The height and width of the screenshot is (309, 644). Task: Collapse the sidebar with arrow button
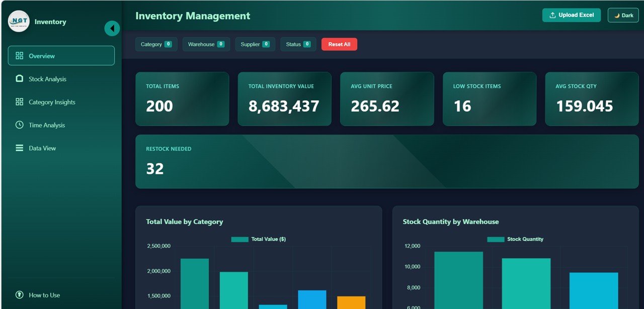click(x=112, y=29)
